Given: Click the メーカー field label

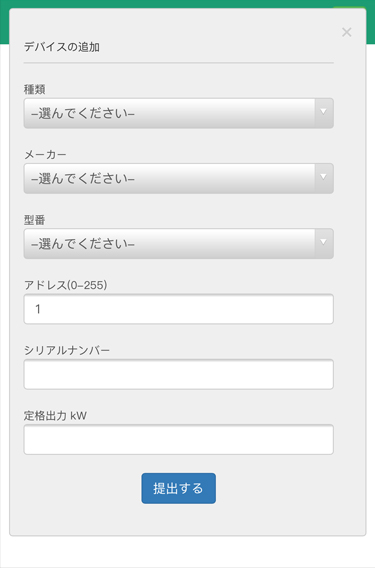Looking at the screenshot, I should pyautogui.click(x=45, y=155).
